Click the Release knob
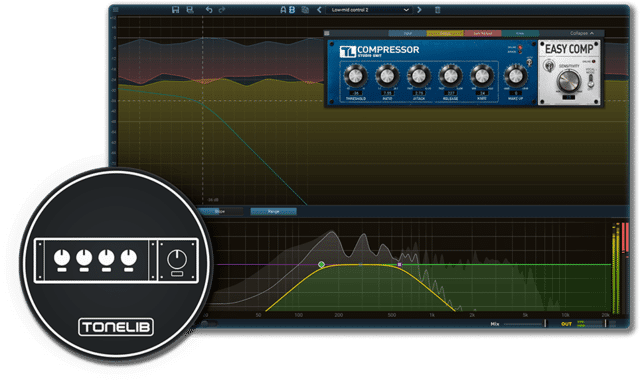The height and width of the screenshot is (380, 640). [450, 76]
